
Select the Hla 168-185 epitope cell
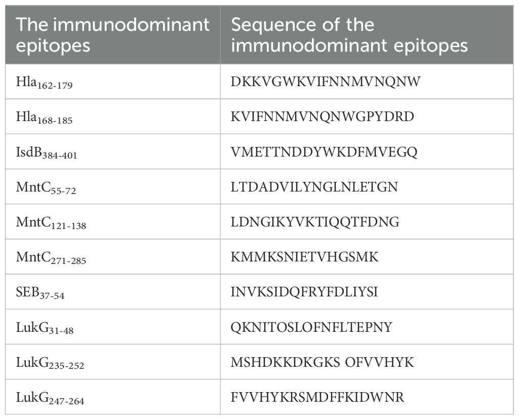(45, 117)
